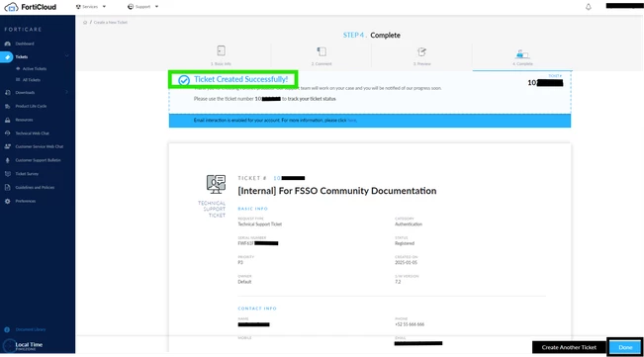Open Product Life Cycle in the sidebar

point(31,106)
